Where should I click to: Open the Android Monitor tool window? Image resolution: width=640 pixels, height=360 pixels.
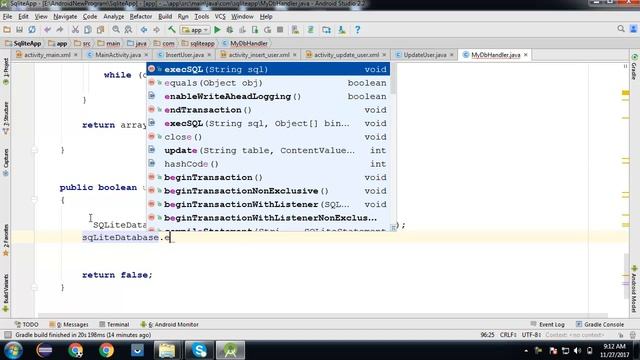click(x=169, y=324)
